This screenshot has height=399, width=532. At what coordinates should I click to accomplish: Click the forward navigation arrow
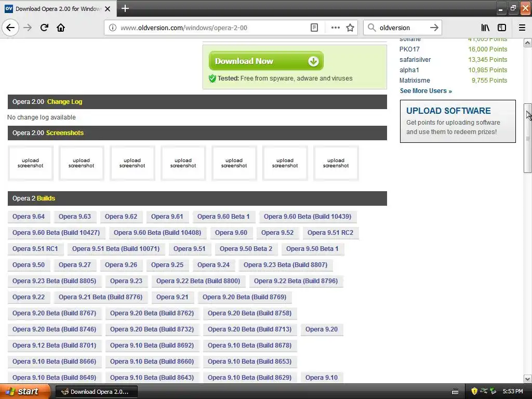point(28,28)
